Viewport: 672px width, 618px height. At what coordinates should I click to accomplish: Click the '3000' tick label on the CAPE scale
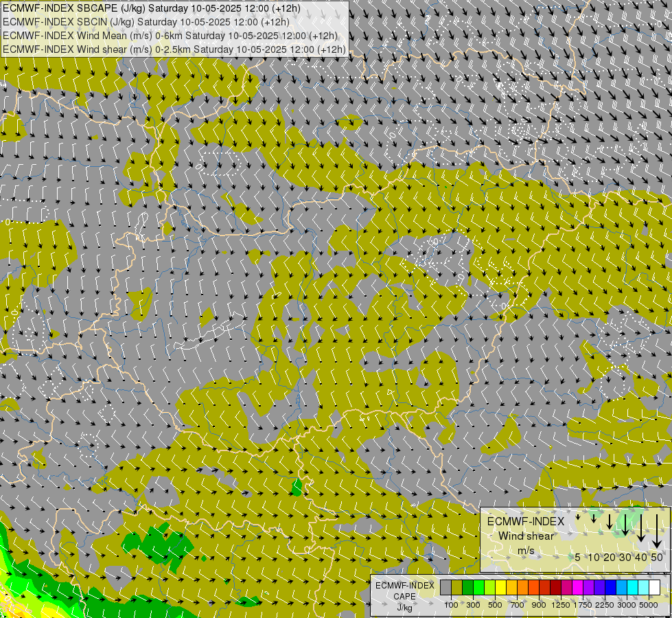pyautogui.click(x=627, y=605)
